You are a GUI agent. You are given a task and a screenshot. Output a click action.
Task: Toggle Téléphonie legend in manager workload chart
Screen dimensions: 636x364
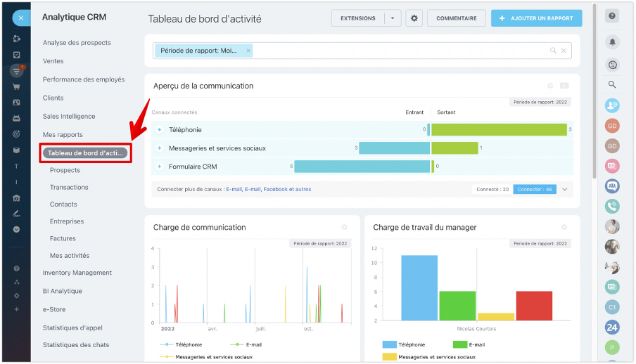click(x=404, y=344)
